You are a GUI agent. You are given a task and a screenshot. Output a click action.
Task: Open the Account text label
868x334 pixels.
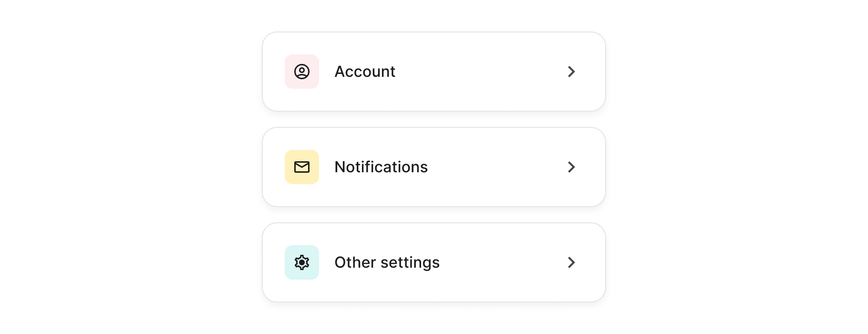tap(365, 72)
